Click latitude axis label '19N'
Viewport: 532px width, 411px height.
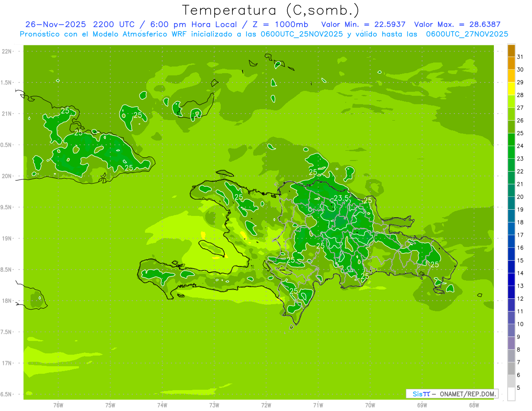7,239
